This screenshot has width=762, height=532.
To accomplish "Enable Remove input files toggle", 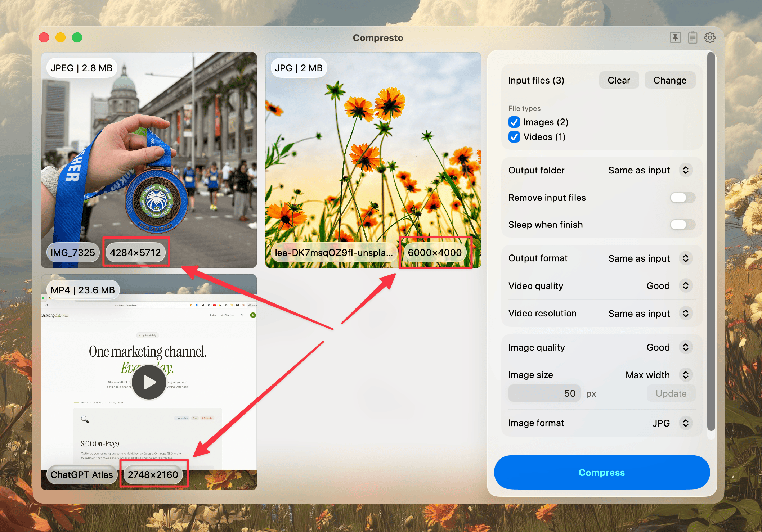I will 682,198.
